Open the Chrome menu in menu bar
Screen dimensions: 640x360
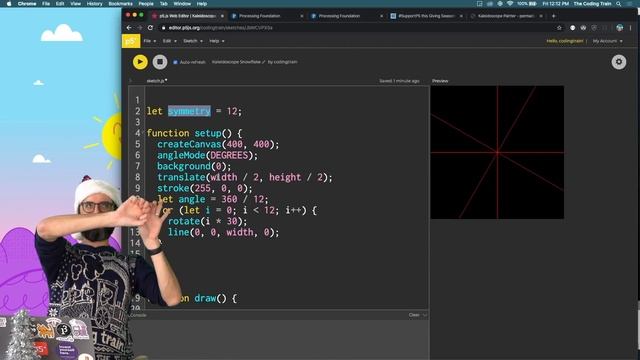27,4
